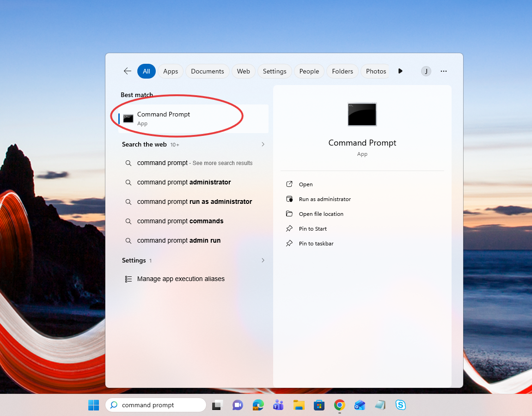Viewport: 532px width, 416px height.
Task: Switch to the Web filter tab
Action: 243,71
